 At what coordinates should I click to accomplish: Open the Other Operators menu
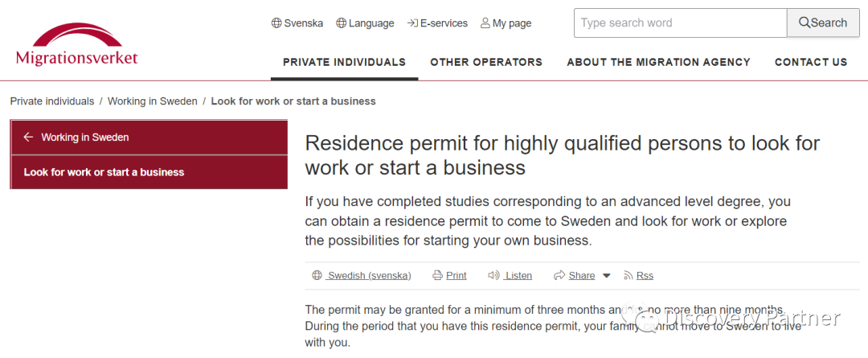pos(486,62)
